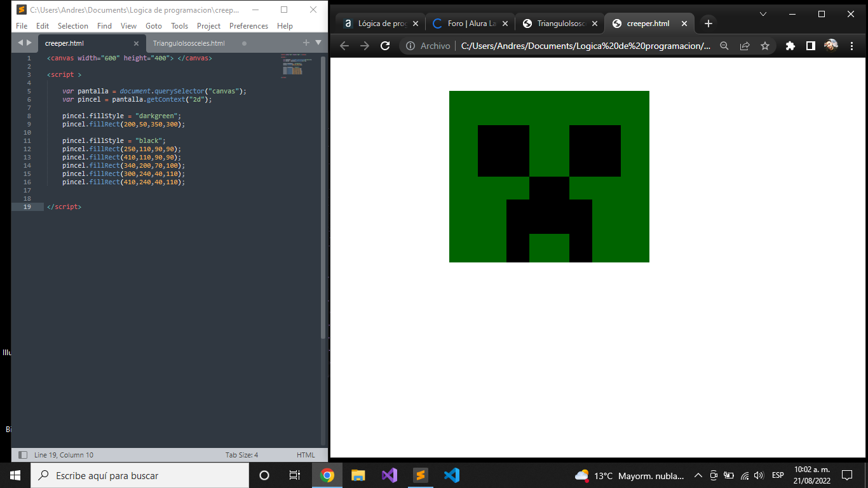Click the fillRect(200,50,350,300) code line
Screen dimensions: 868x488
tap(123, 125)
